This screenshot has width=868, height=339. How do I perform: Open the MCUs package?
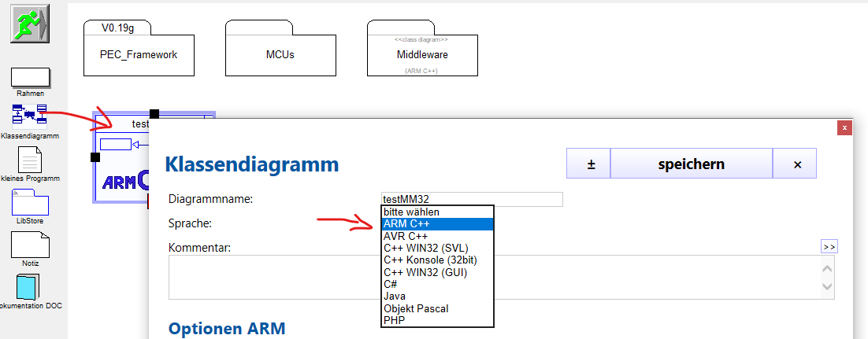pyautogui.click(x=280, y=55)
